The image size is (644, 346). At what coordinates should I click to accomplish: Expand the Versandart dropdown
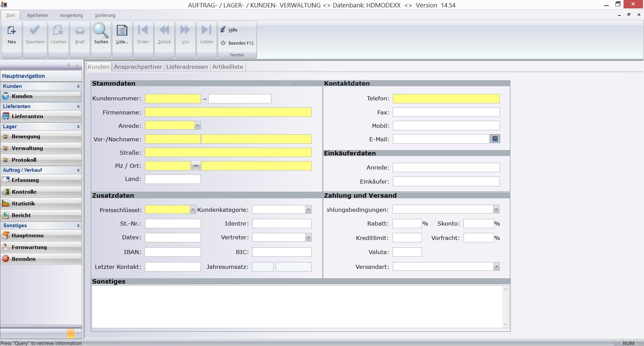point(496,267)
